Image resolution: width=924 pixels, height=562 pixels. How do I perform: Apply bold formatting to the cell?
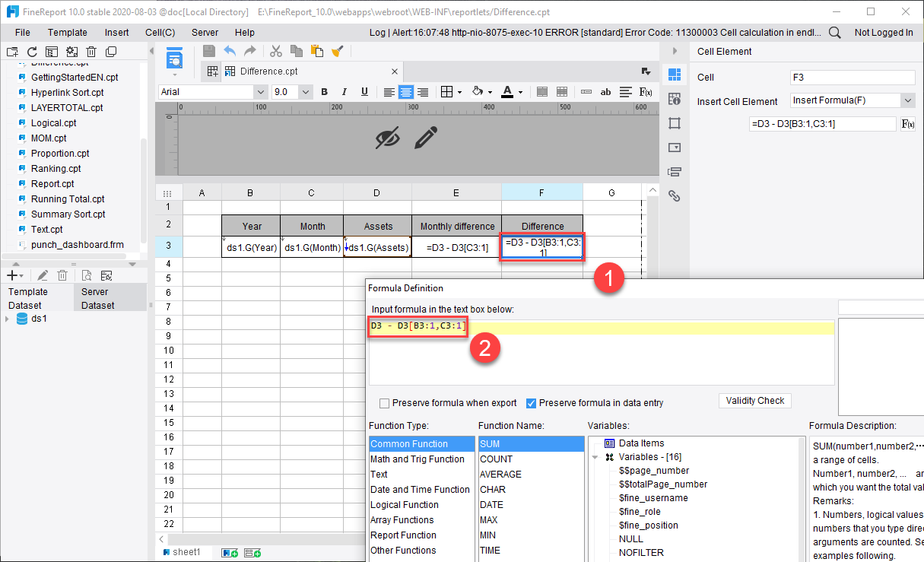coord(324,92)
